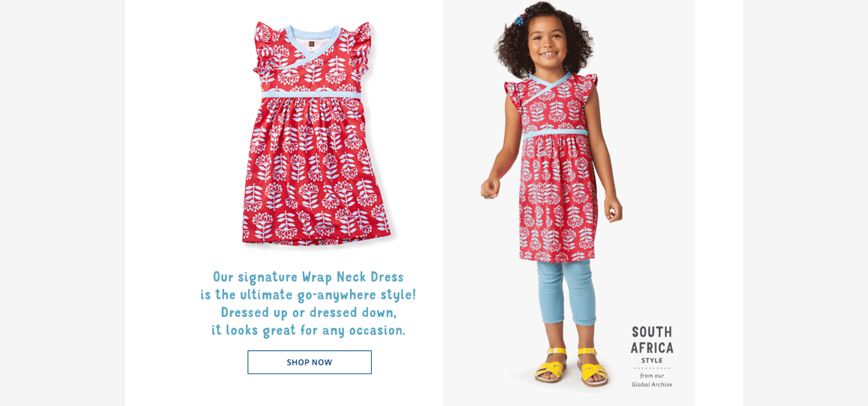Screen dimensions: 868x406
Task: Click the dotted divider in the South Africa badge
Action: tap(652, 368)
